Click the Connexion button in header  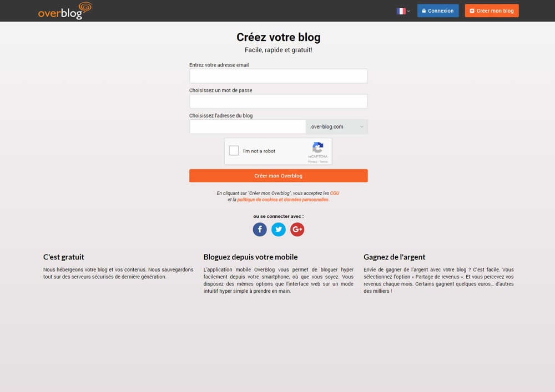pos(438,11)
